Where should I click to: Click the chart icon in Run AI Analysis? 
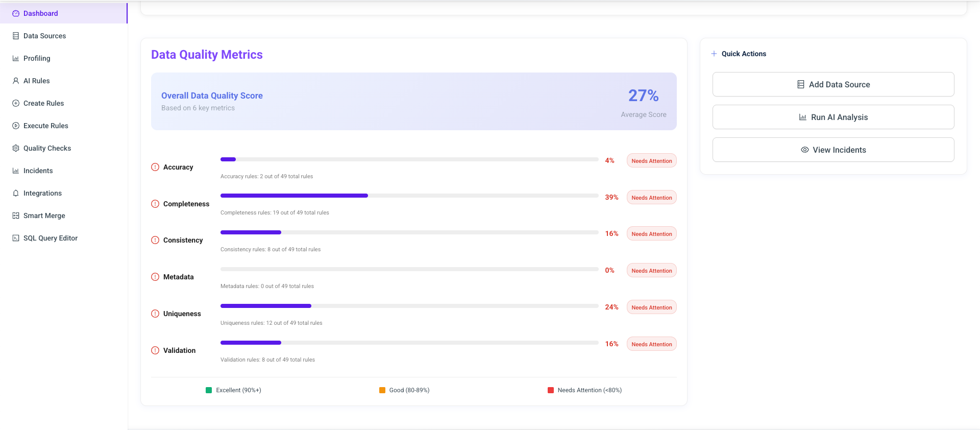pos(803,117)
